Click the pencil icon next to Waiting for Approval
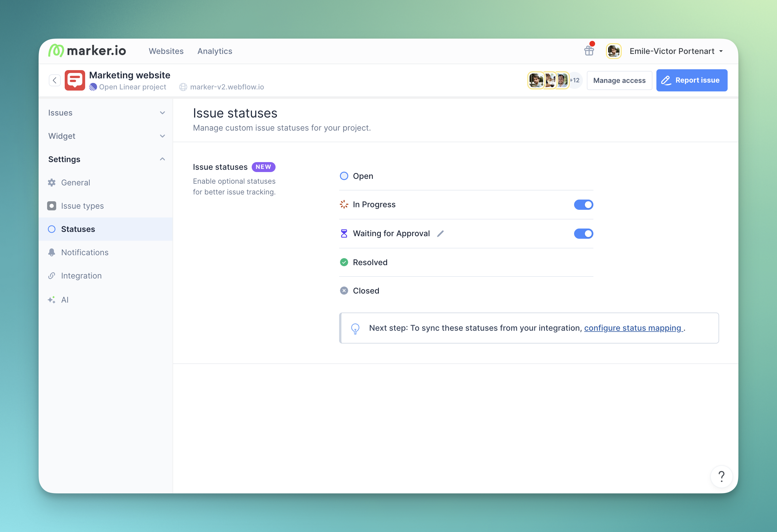 coord(440,234)
